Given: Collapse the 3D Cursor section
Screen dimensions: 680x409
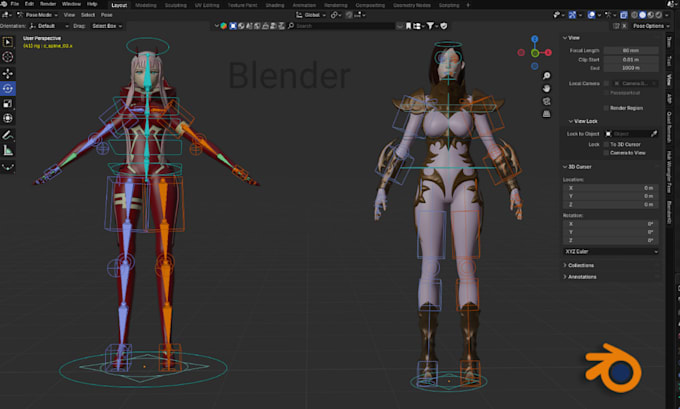Looking at the screenshot, I should coord(577,167).
